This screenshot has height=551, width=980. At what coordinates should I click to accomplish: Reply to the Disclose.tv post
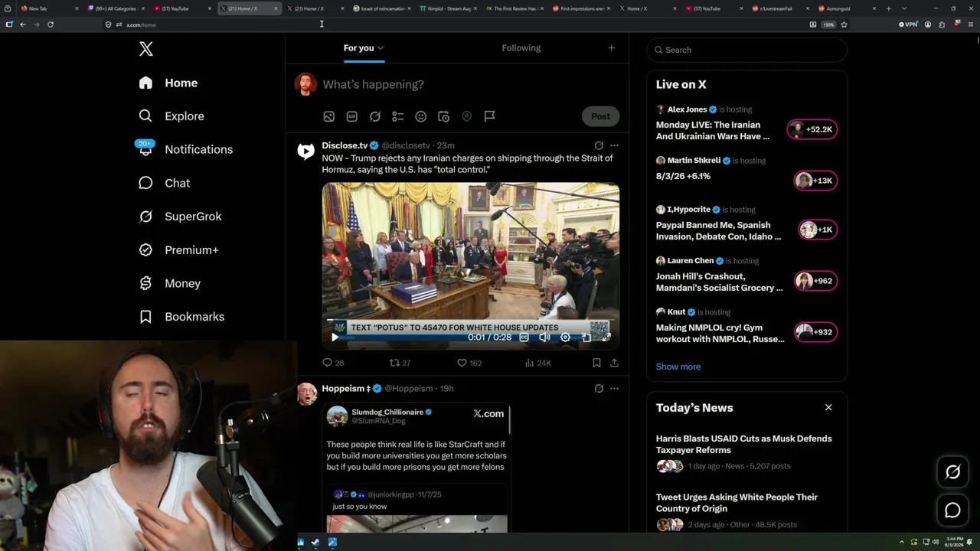[333, 363]
